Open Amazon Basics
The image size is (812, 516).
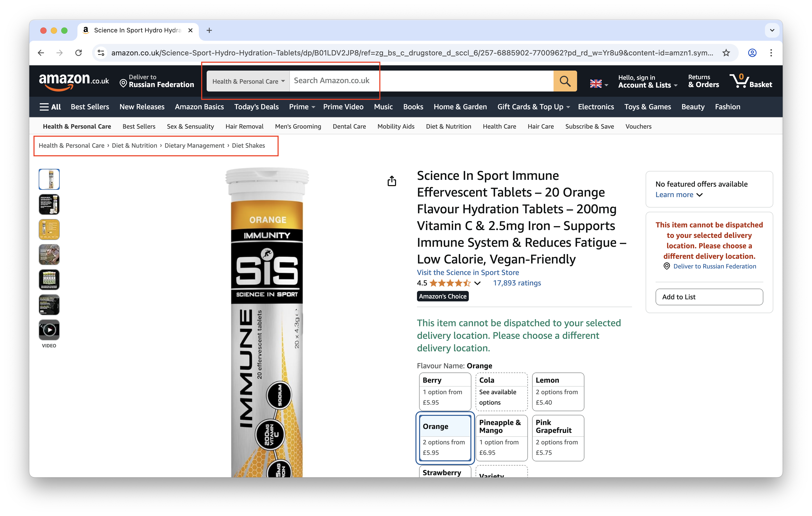click(199, 107)
